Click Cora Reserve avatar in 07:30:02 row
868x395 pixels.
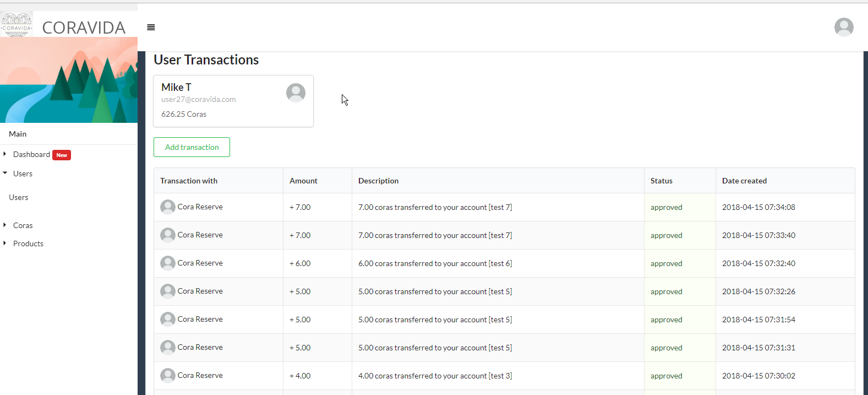click(168, 376)
